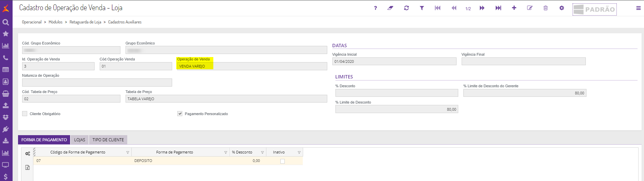Click the plug icon in the sidebar

click(6, 129)
